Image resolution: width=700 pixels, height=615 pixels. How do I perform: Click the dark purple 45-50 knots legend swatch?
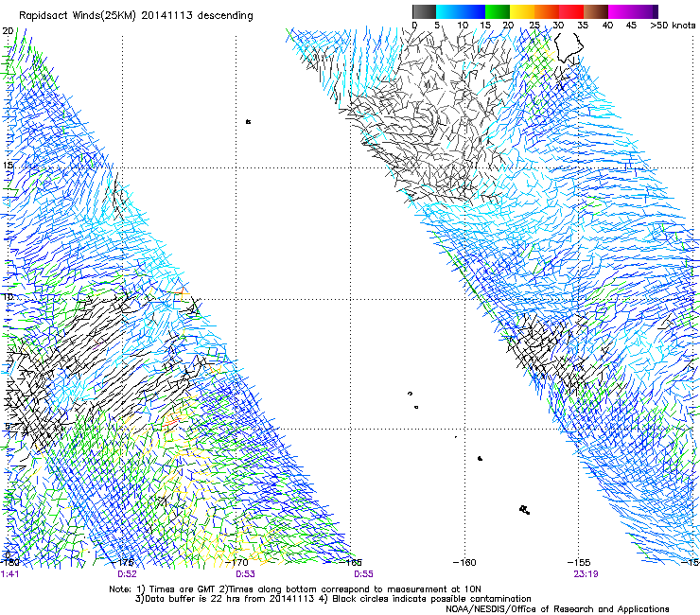[x=645, y=11]
